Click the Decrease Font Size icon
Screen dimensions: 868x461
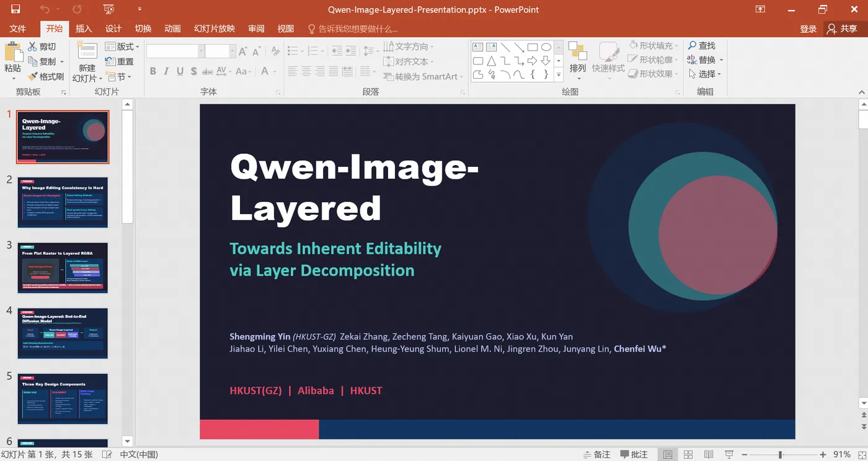coord(256,51)
